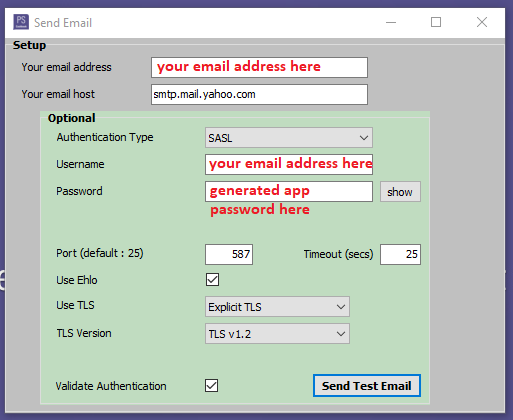Click the Port field showing 587

pos(229,254)
